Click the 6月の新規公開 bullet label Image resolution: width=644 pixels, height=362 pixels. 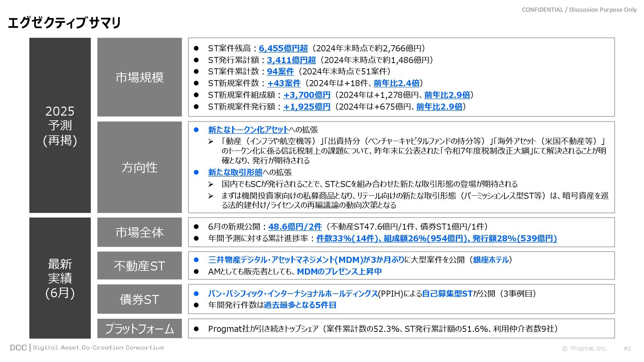234,227
